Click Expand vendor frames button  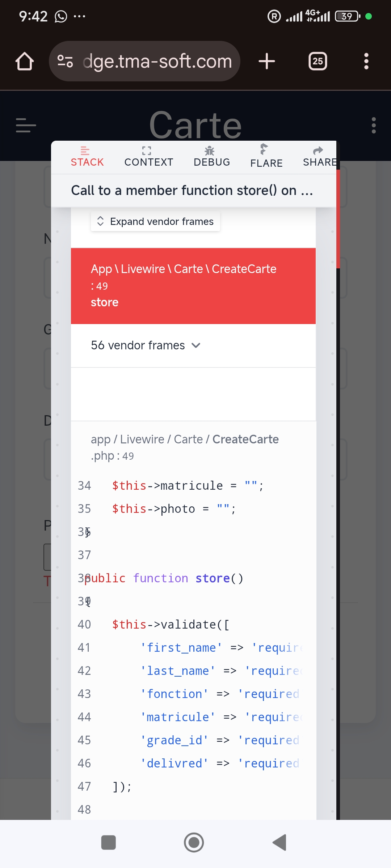pyautogui.click(x=155, y=221)
